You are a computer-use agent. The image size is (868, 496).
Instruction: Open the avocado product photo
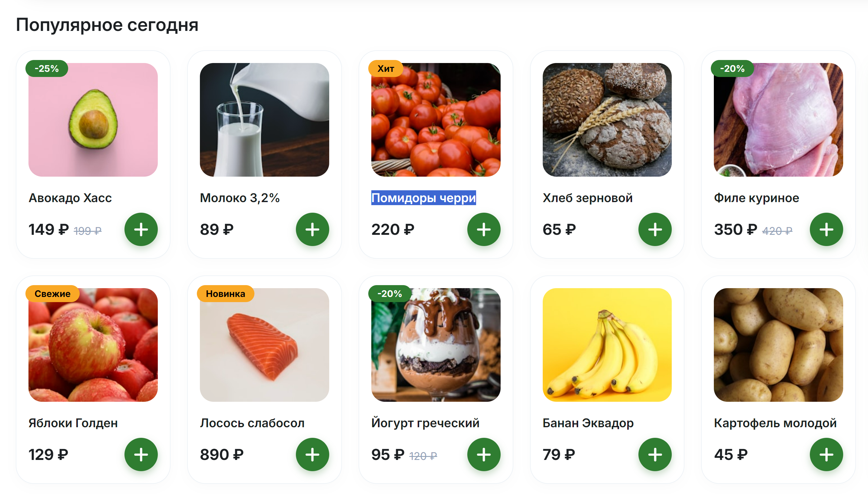click(x=93, y=120)
